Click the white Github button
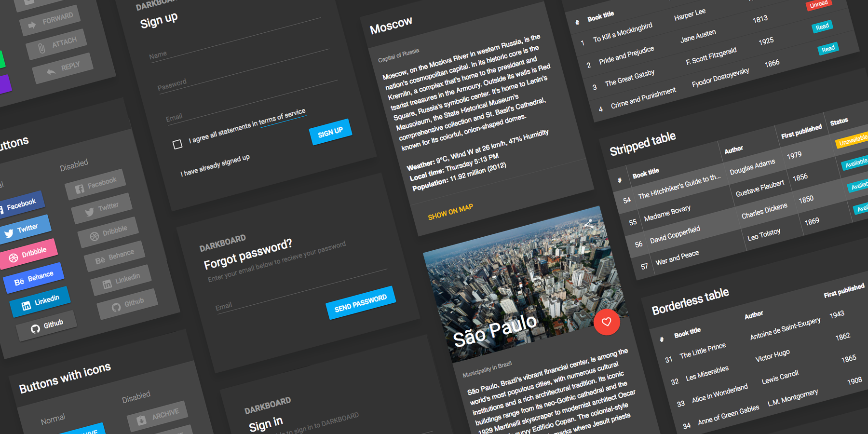 tap(46, 325)
